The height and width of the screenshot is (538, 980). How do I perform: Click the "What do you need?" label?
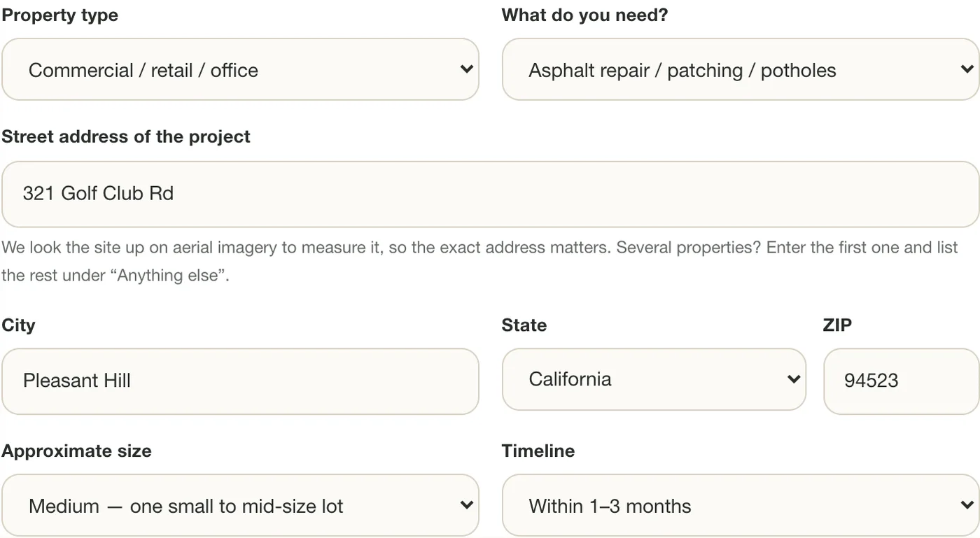584,15
